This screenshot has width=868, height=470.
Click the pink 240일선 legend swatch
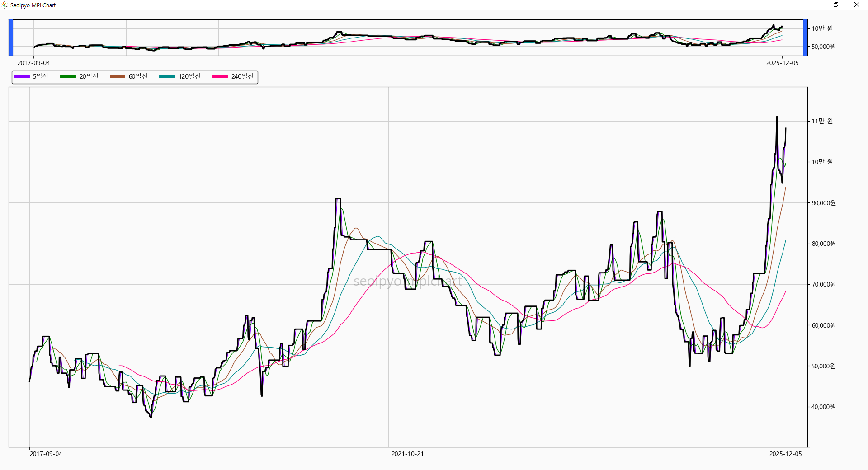point(220,77)
